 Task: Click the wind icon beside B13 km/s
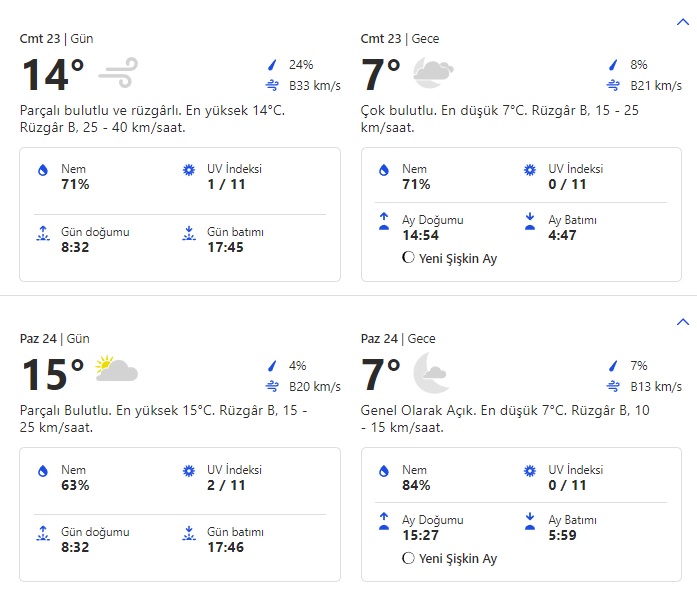click(613, 387)
